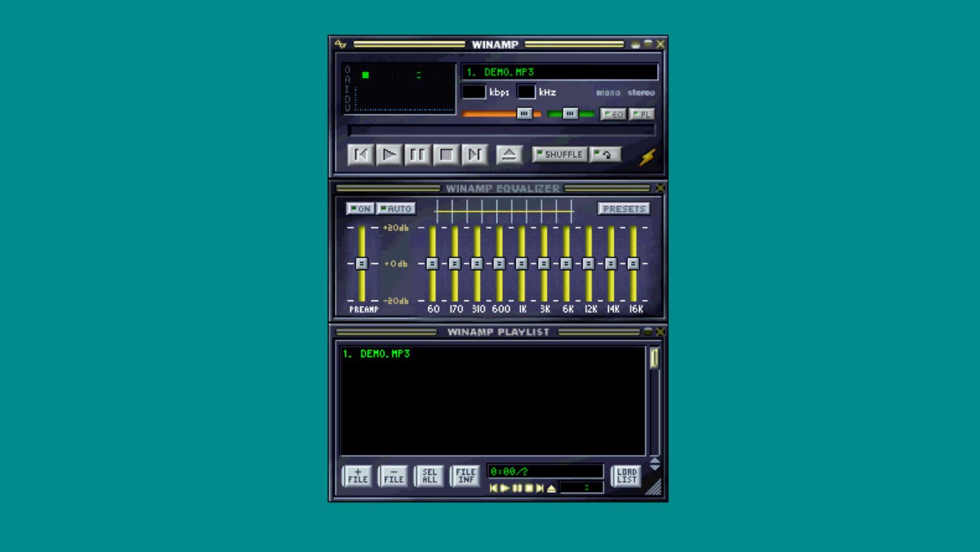This screenshot has width=980, height=552.
Task: Click the playlist vertical scrollbar handle
Action: 654,358
